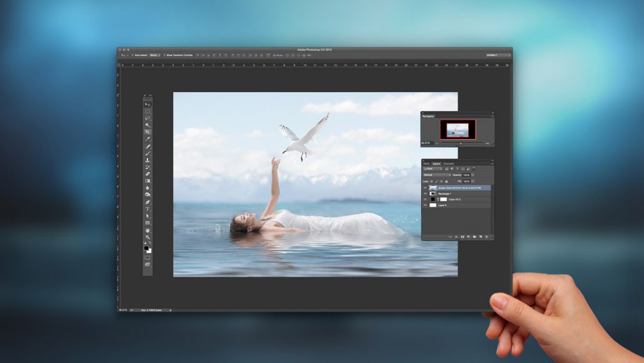644x363 pixels.
Task: Select the Eyedropper tool
Action: (148, 139)
